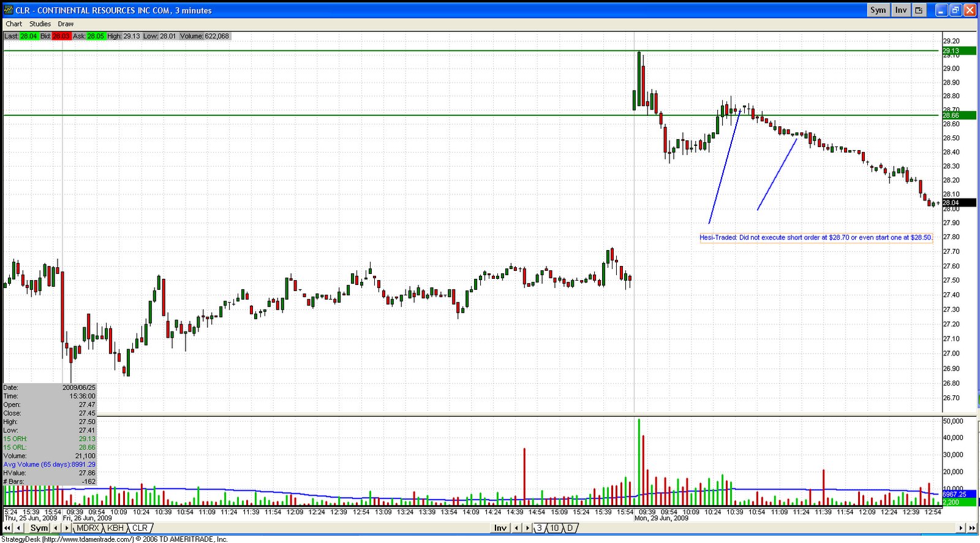This screenshot has height=543, width=980.
Task: Click the bottom Sym button
Action: [x=39, y=528]
